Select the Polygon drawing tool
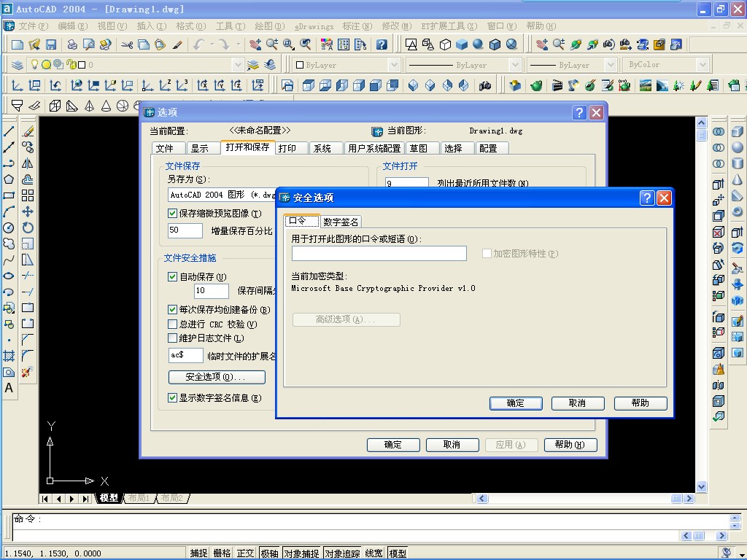747x560 pixels. point(9,179)
